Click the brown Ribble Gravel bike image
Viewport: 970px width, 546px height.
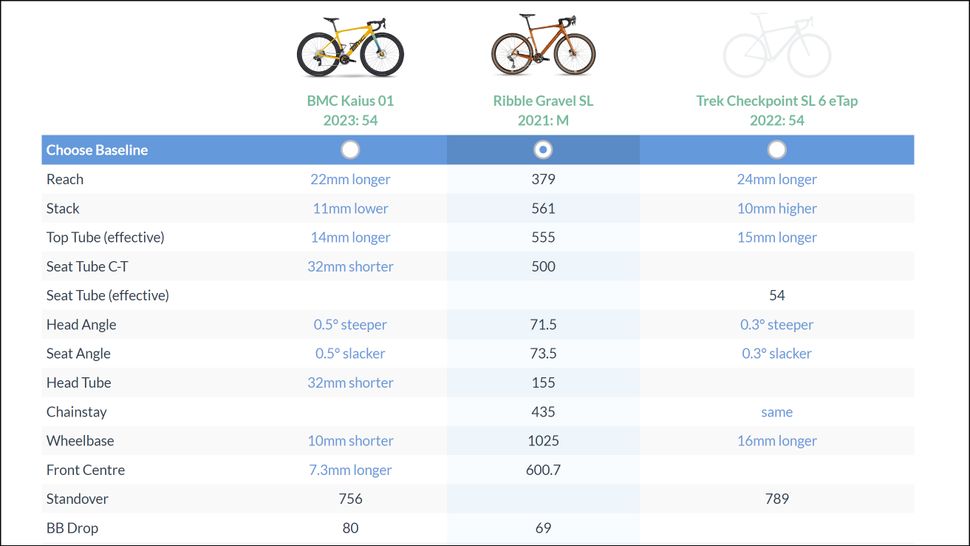[543, 45]
